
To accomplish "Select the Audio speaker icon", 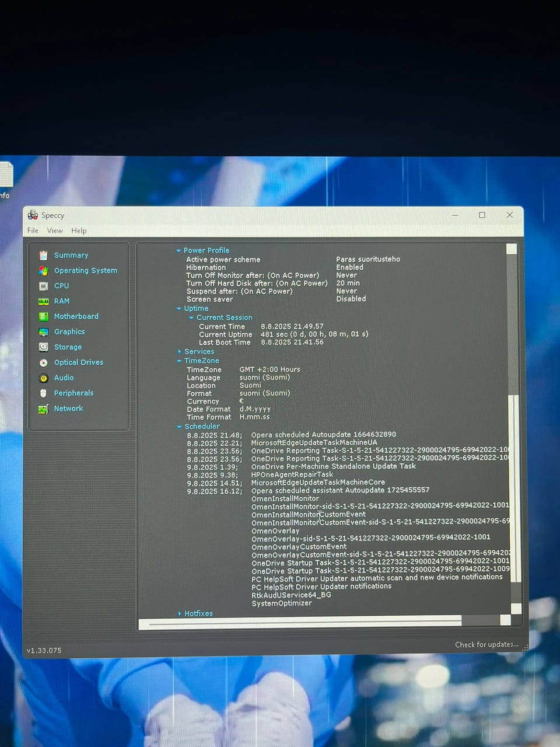I will tap(43, 378).
